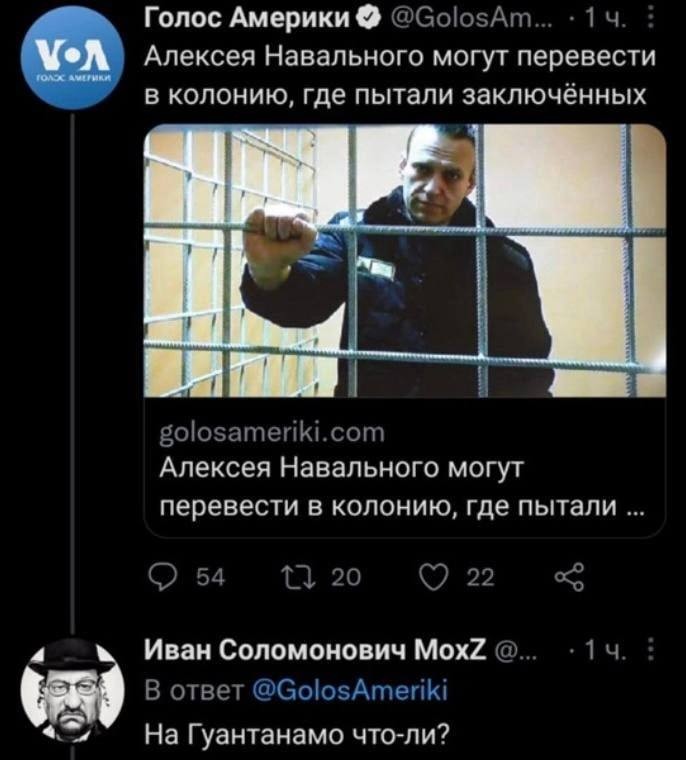This screenshot has width=686, height=760.
Task: Open the golosameriki.com domain label
Action: pos(272,432)
